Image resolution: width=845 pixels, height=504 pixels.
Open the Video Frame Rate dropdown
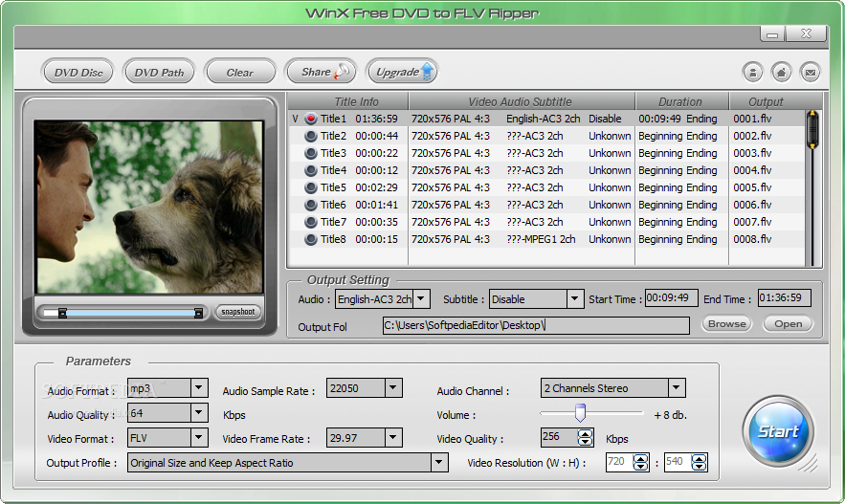(x=393, y=437)
